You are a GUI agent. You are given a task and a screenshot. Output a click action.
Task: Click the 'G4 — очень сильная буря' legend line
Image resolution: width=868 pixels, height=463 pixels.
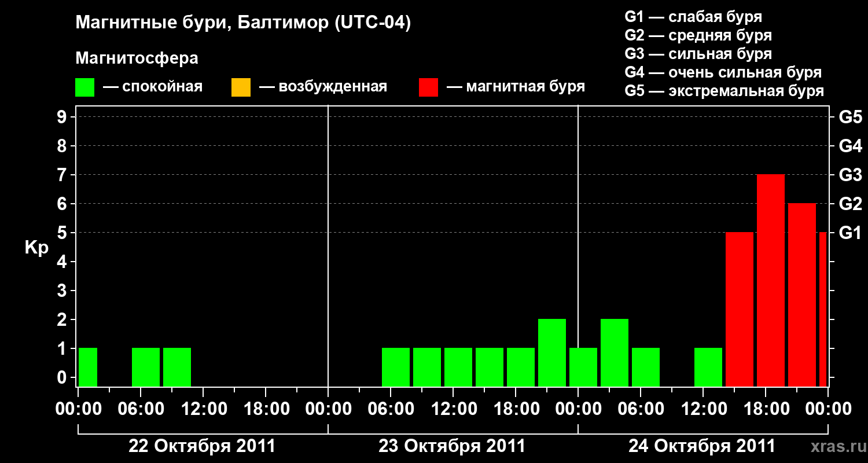723,72
